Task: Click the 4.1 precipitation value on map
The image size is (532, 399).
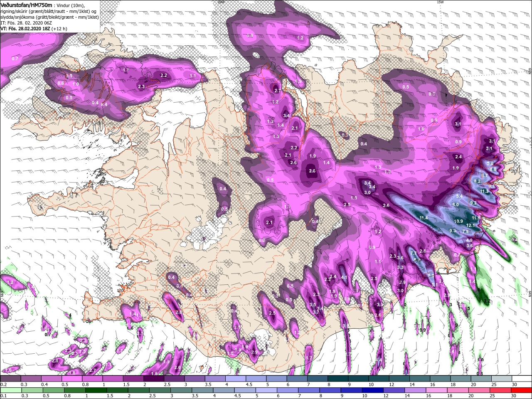Action: (x=344, y=277)
